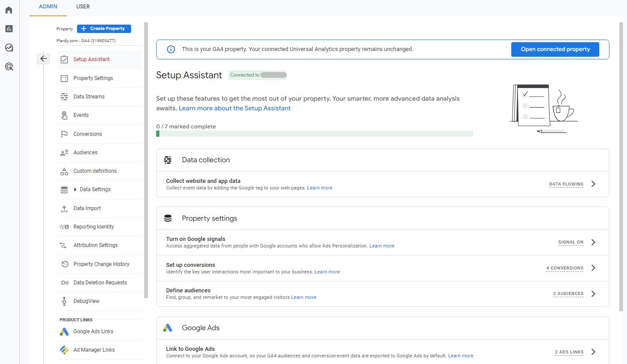The height and width of the screenshot is (364, 627).
Task: Click Learn more for Set up conversions
Action: pos(327,272)
